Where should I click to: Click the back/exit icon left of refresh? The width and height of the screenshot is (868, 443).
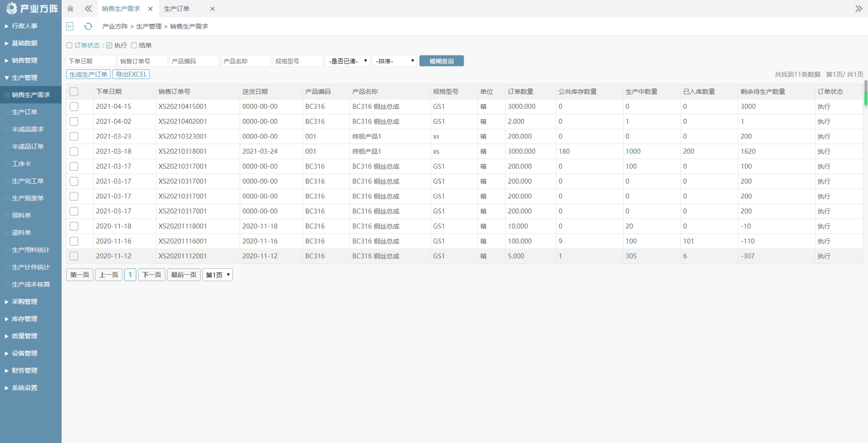point(70,27)
